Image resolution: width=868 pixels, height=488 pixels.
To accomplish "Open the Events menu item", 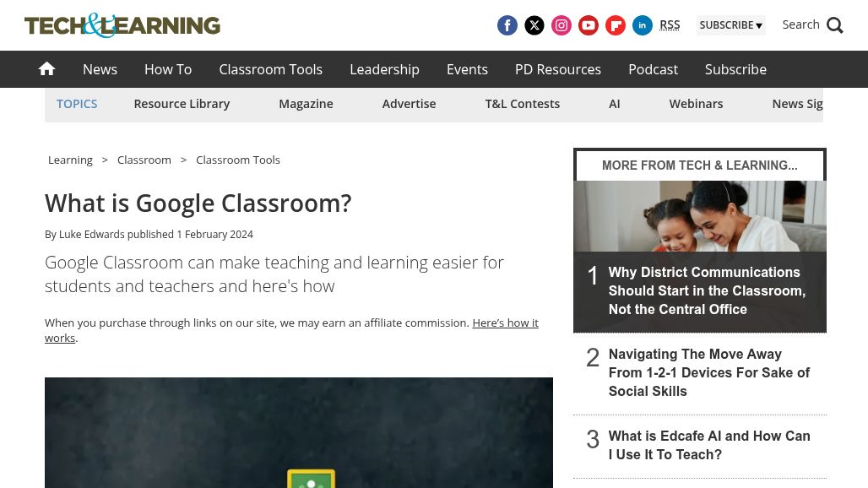I will [x=467, y=69].
